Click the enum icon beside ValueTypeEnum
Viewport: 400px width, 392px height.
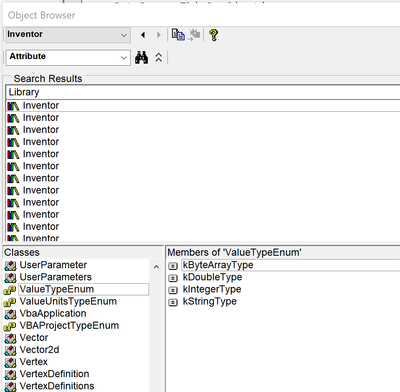[10, 290]
